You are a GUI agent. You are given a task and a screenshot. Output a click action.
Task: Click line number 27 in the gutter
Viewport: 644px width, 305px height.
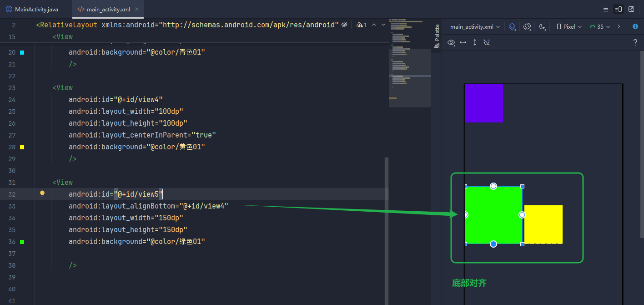tap(12, 135)
